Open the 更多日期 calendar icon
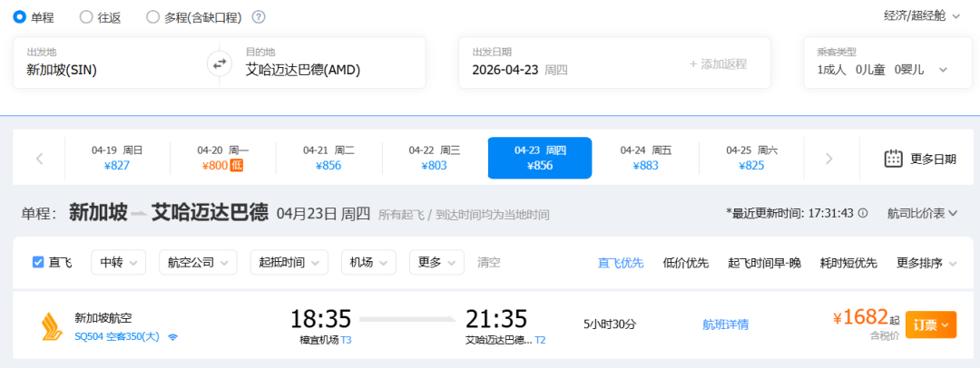Viewport: 980px width, 368px height. click(x=894, y=159)
